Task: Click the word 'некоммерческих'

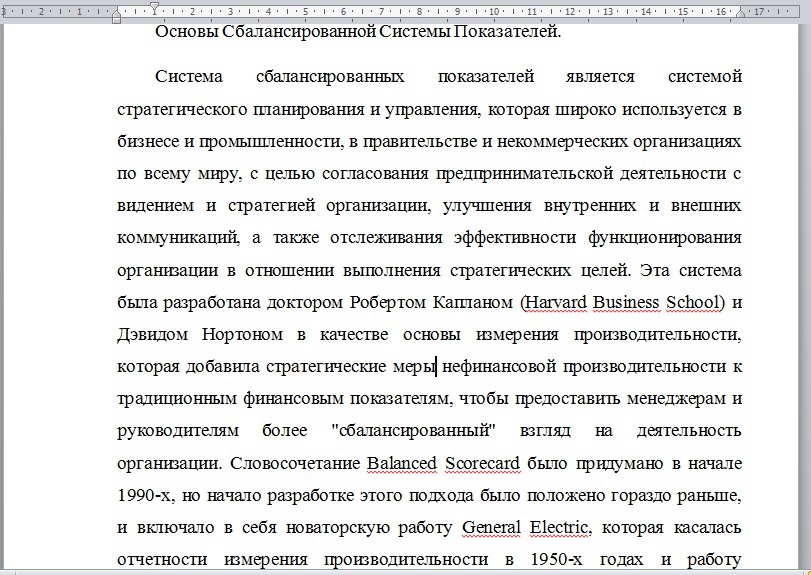Action: (561, 142)
